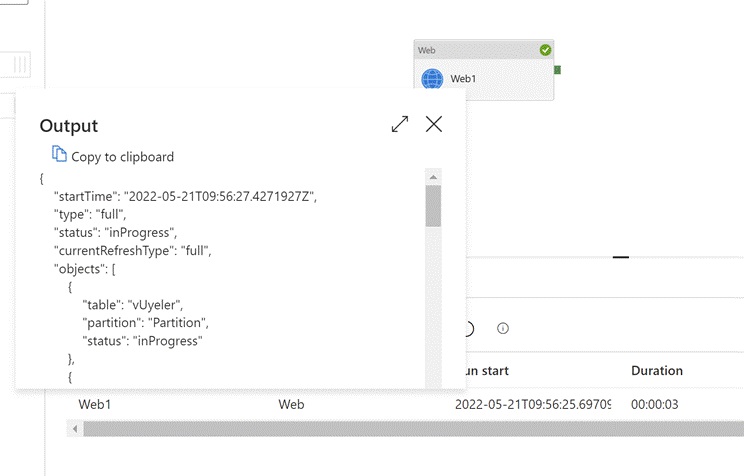The image size is (744, 476).
Task: Click the Output scrollbar up arrow
Action: (x=433, y=177)
